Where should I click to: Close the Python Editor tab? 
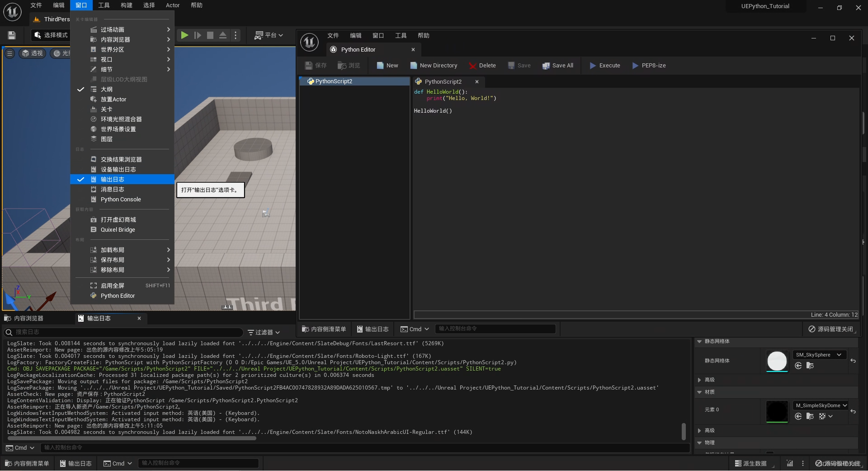pyautogui.click(x=413, y=50)
